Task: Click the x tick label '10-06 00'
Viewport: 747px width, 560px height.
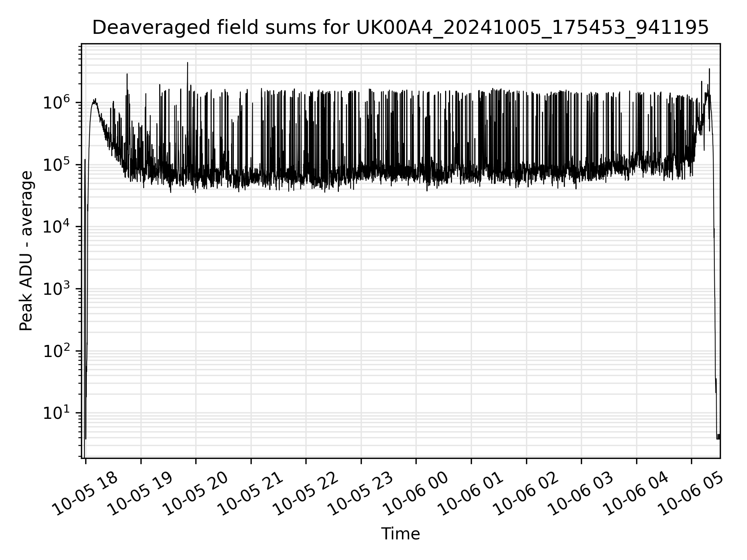Action: click(416, 493)
